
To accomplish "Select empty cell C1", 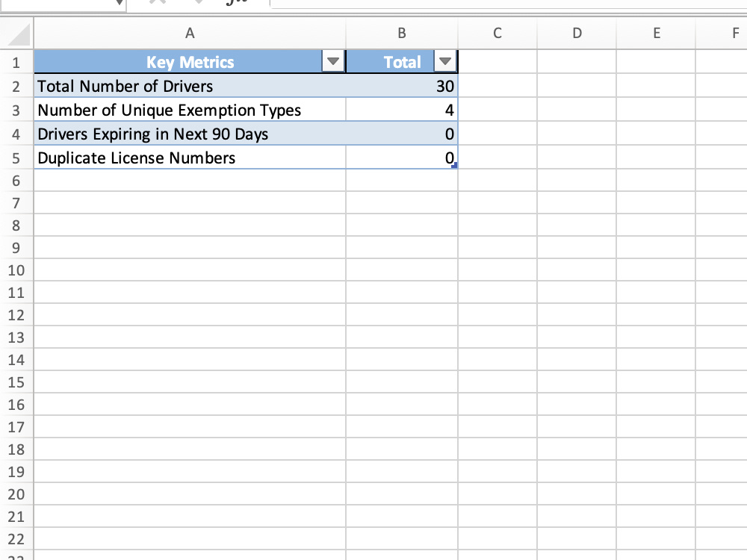I will 498,62.
